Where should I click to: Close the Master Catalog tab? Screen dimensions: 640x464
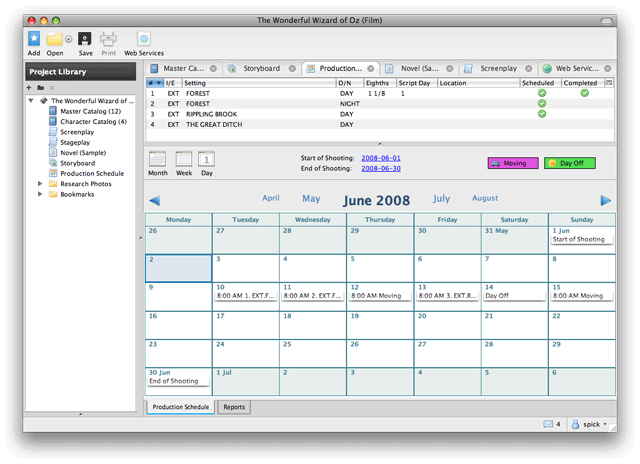tap(213, 69)
